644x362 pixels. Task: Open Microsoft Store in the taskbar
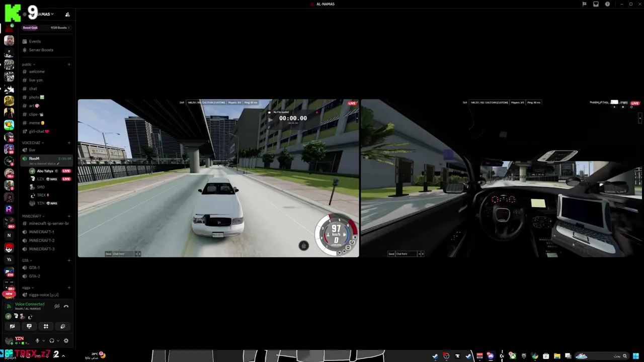pos(546,356)
